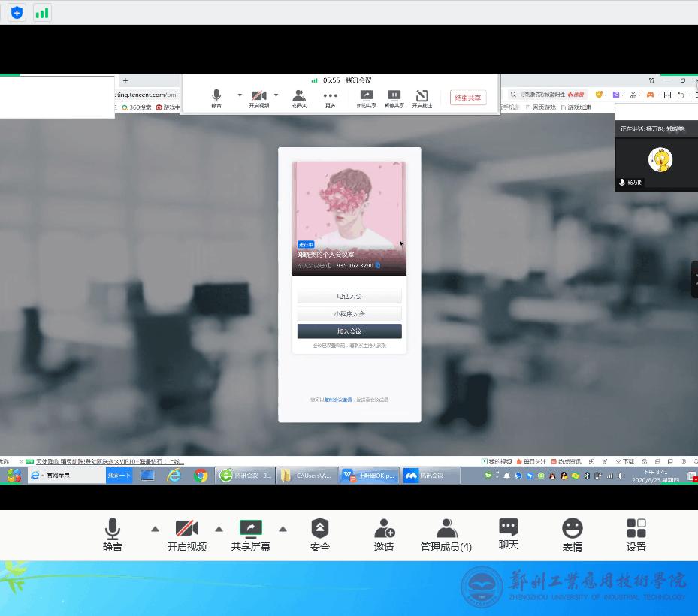Open the 安全 security options

point(320,534)
